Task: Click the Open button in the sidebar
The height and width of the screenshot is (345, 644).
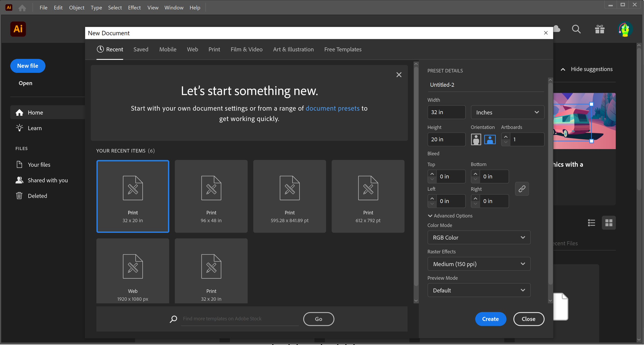Action: pyautogui.click(x=25, y=83)
